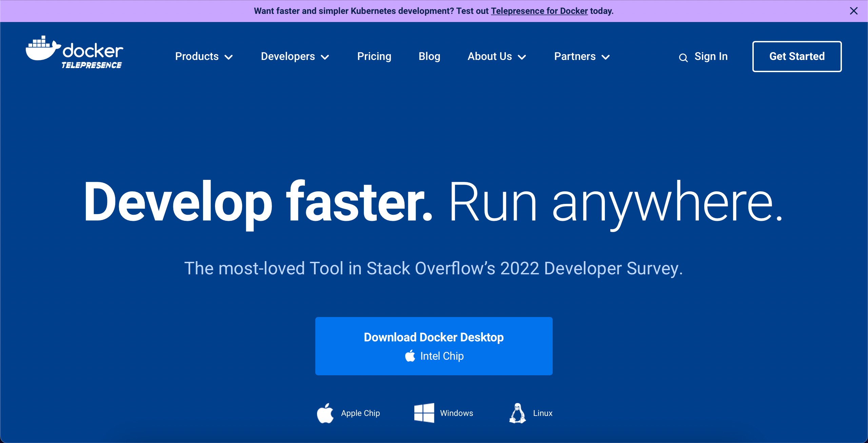This screenshot has height=443, width=868.
Task: Click the Apple Chip apple icon
Action: 325,413
